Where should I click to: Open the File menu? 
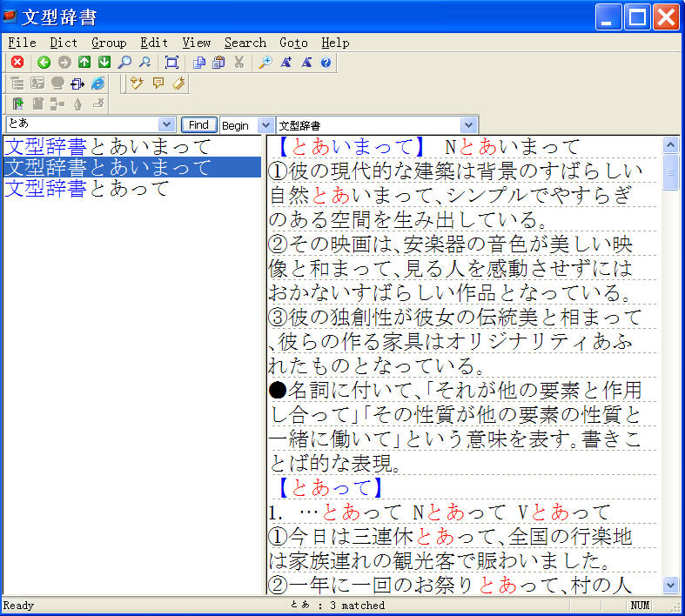pos(23,43)
